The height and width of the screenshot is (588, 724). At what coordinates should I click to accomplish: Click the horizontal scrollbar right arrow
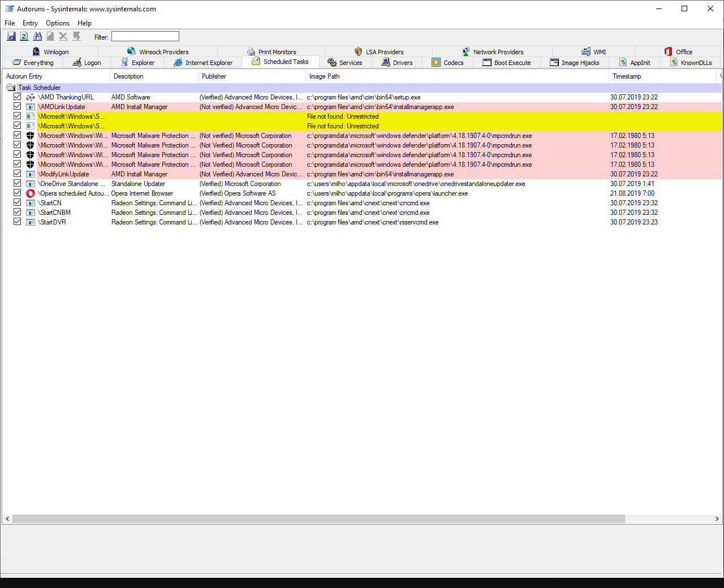pos(717,518)
